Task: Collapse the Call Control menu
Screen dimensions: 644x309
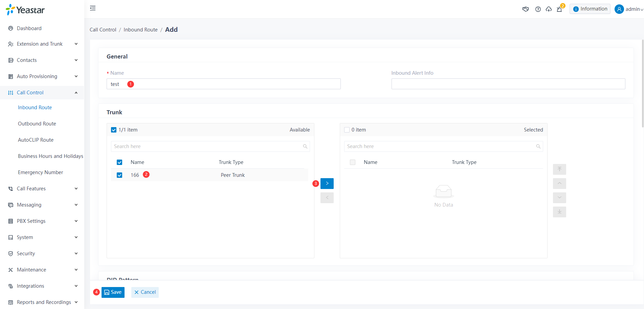Action: click(x=42, y=93)
